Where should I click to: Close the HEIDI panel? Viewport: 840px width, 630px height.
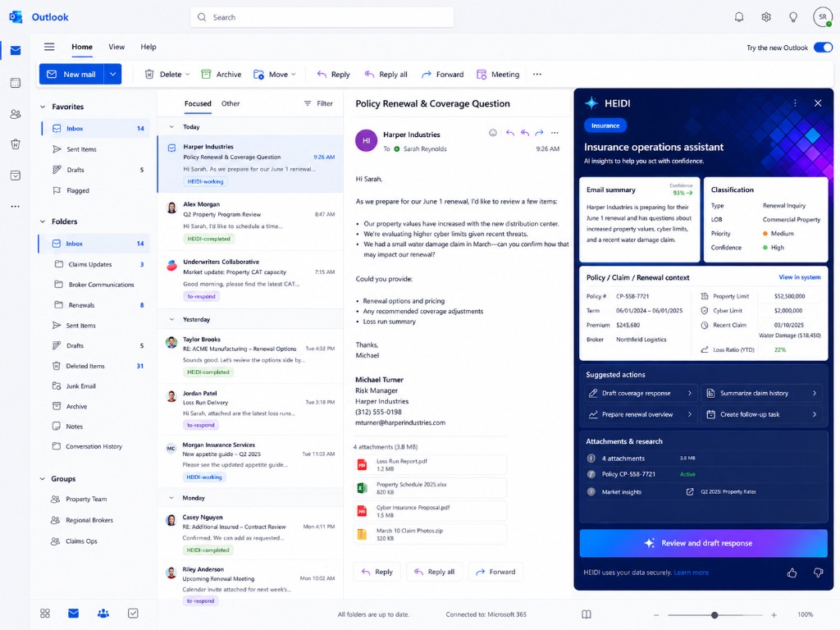tap(818, 103)
